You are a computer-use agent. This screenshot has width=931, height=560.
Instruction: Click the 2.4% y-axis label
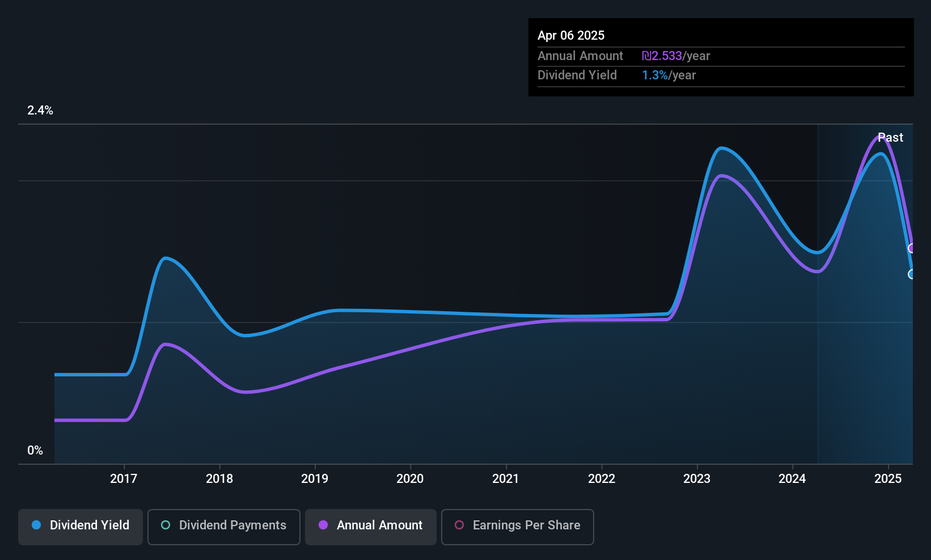click(40, 111)
